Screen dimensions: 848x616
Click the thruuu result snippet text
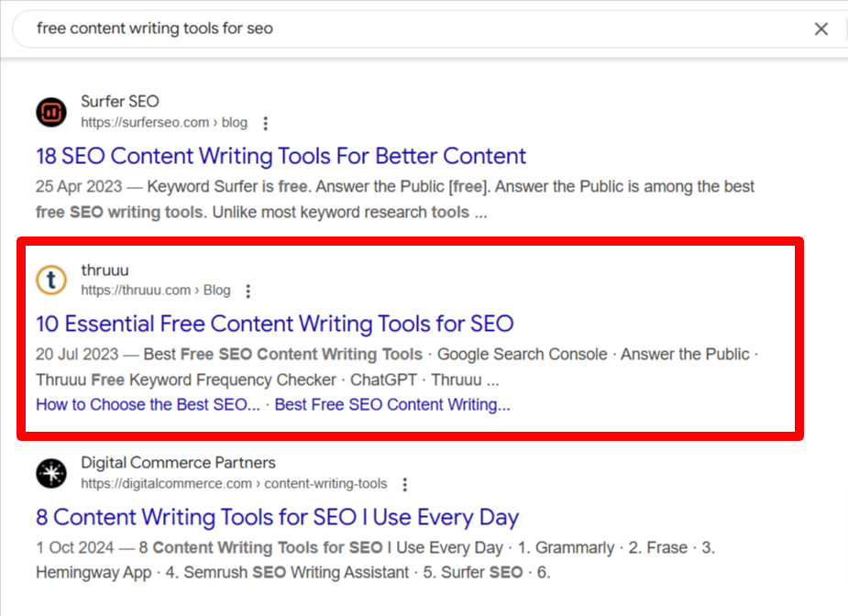(x=397, y=368)
